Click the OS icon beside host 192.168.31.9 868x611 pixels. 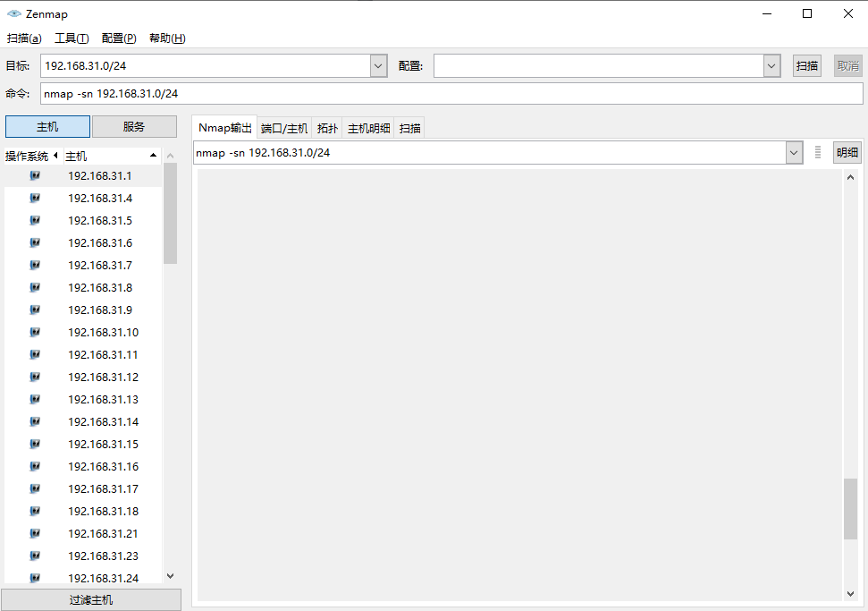click(x=35, y=310)
